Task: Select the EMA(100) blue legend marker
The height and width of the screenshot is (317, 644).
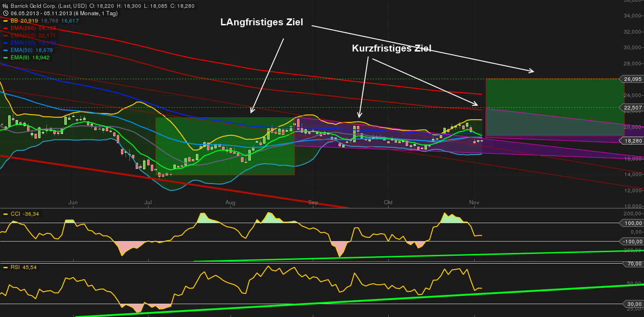Action: click(x=5, y=42)
